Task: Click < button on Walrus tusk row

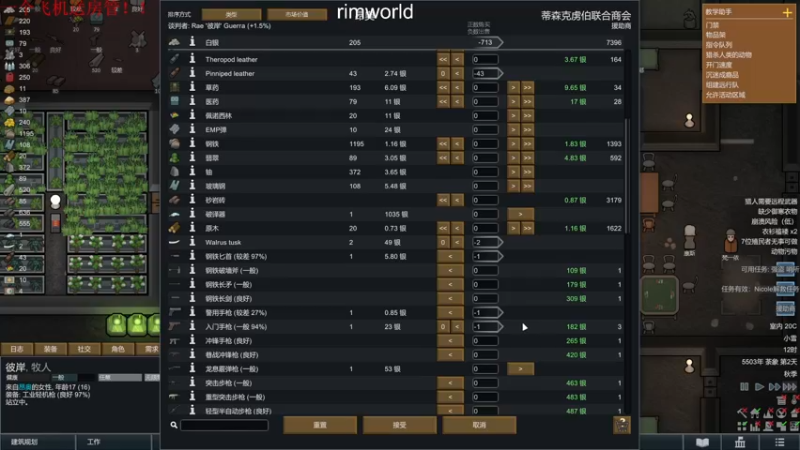Action: [x=457, y=242]
